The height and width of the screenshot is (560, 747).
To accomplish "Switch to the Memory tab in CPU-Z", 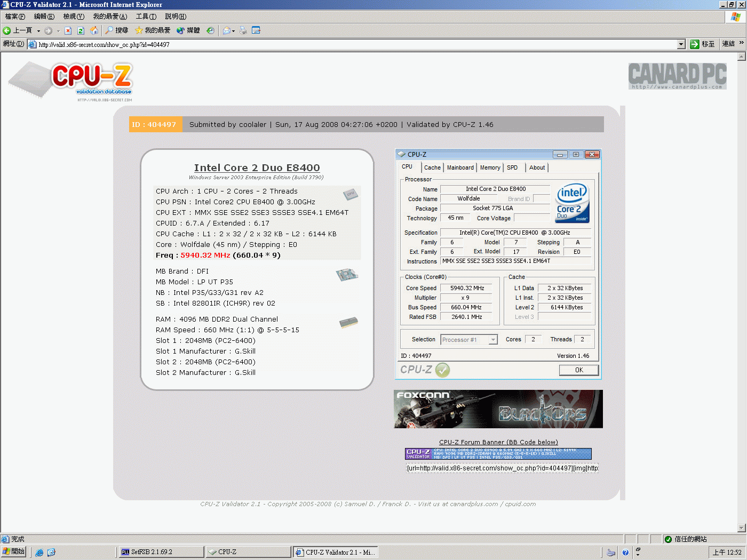I will pyautogui.click(x=489, y=167).
